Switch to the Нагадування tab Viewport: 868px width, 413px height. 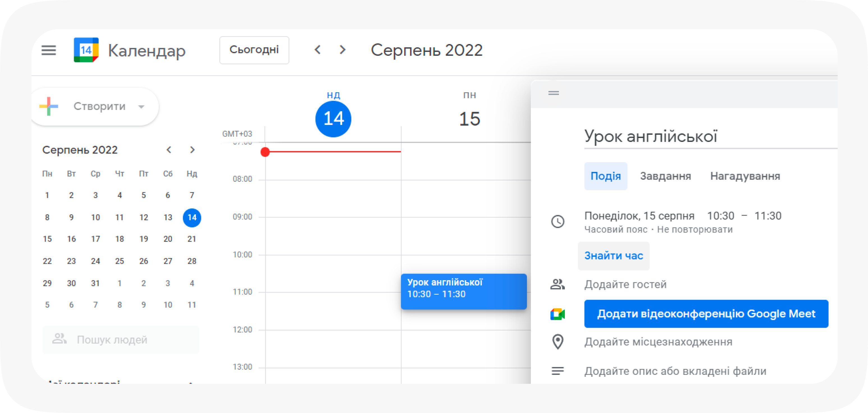745,176
